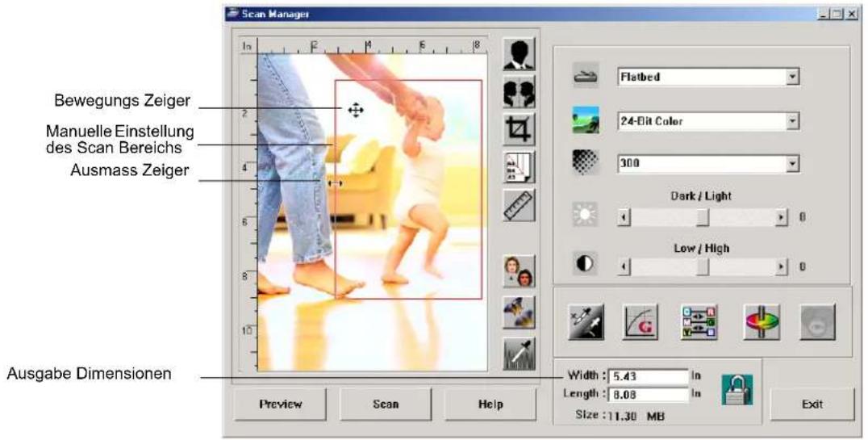The image size is (868, 440).
Task: Click the ruler unit 'In' label
Action: [x=247, y=47]
